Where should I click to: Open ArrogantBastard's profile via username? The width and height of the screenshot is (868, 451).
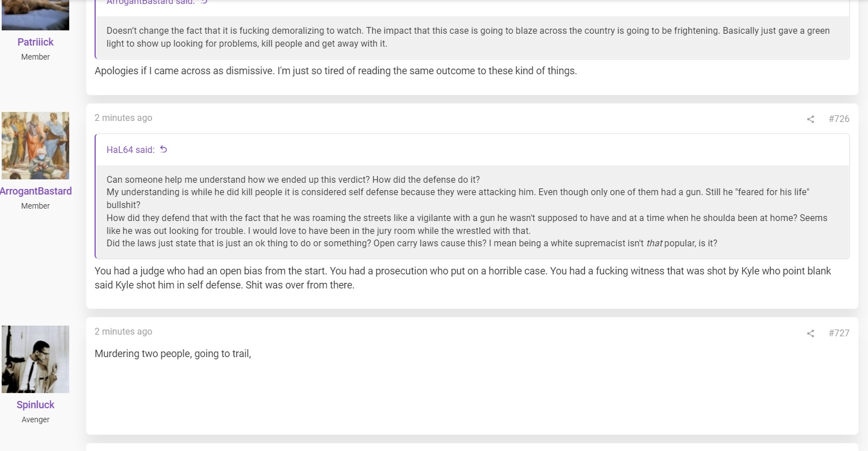[35, 191]
